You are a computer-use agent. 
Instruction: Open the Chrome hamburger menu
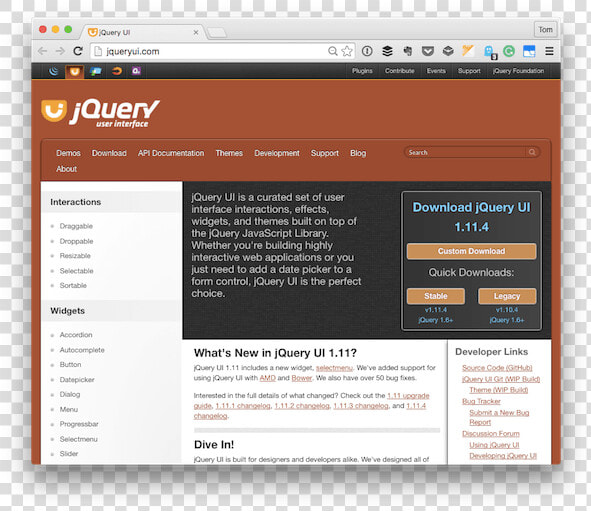[x=549, y=51]
